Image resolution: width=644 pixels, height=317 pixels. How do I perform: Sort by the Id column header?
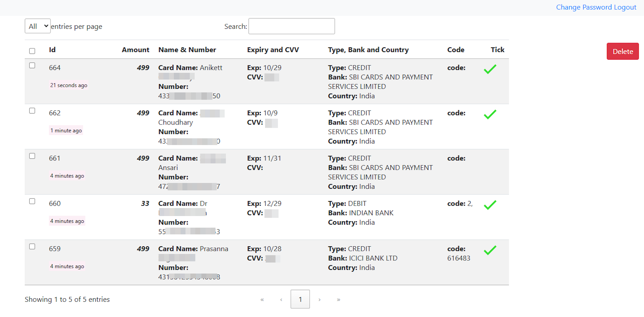pos(52,50)
